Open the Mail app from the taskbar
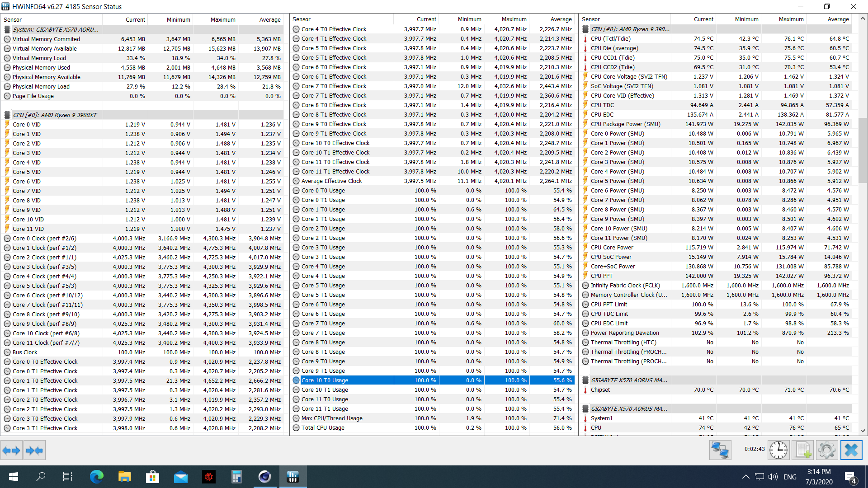Screen dimensions: 868x488 pos(180,477)
